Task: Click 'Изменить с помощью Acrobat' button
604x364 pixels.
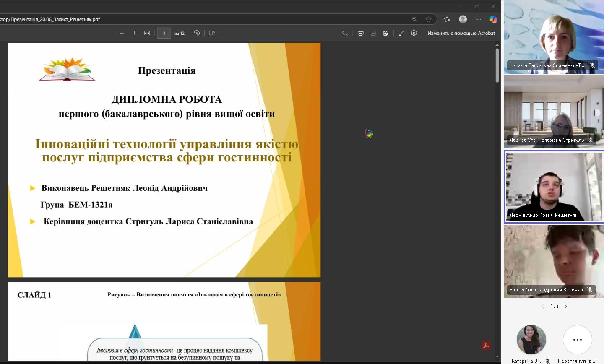Action: pyautogui.click(x=461, y=33)
